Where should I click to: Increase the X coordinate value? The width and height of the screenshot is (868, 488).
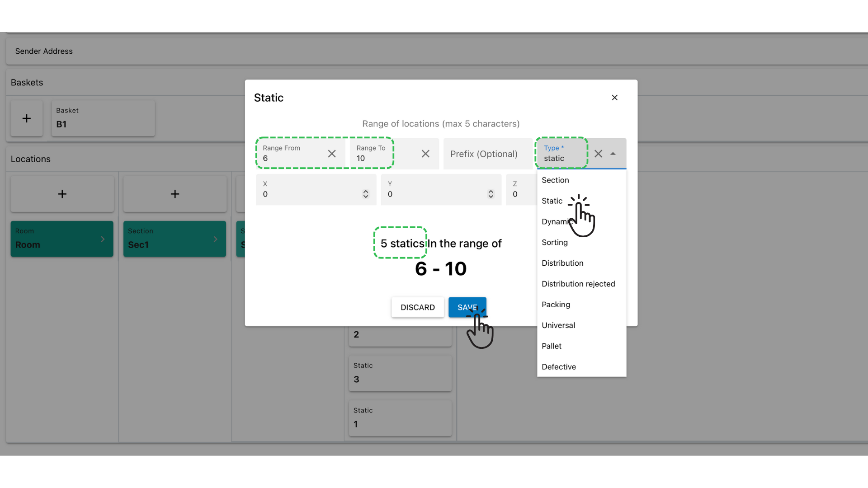[x=365, y=191]
